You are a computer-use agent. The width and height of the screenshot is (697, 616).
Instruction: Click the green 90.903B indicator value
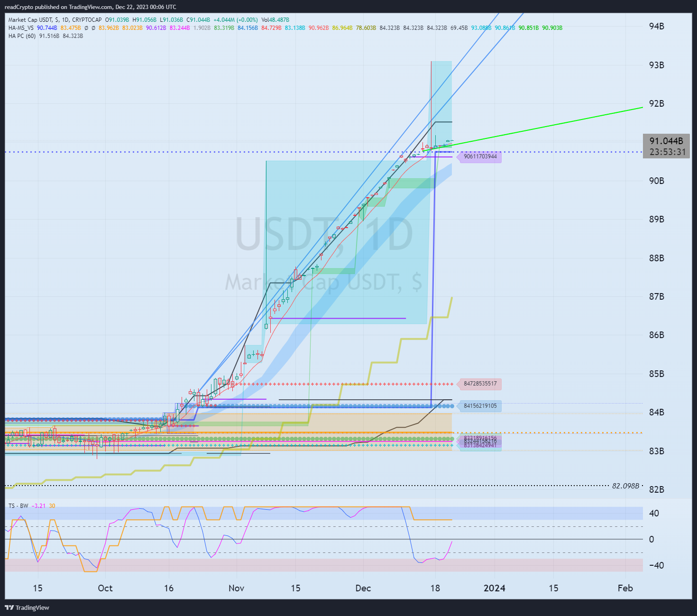[552, 28]
